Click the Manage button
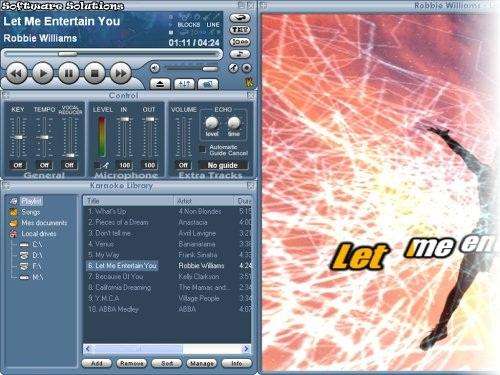 click(x=202, y=363)
